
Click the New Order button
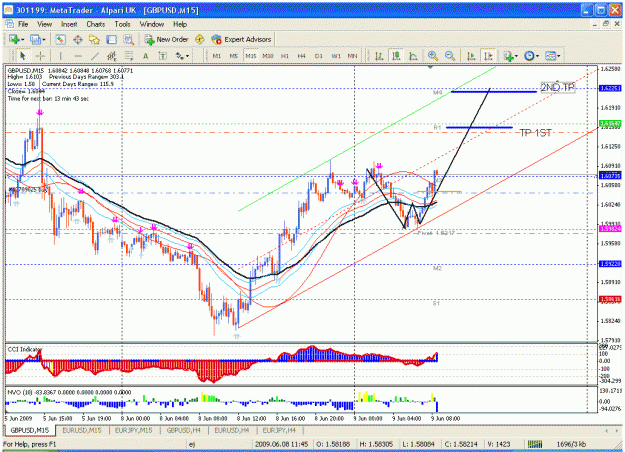point(166,39)
